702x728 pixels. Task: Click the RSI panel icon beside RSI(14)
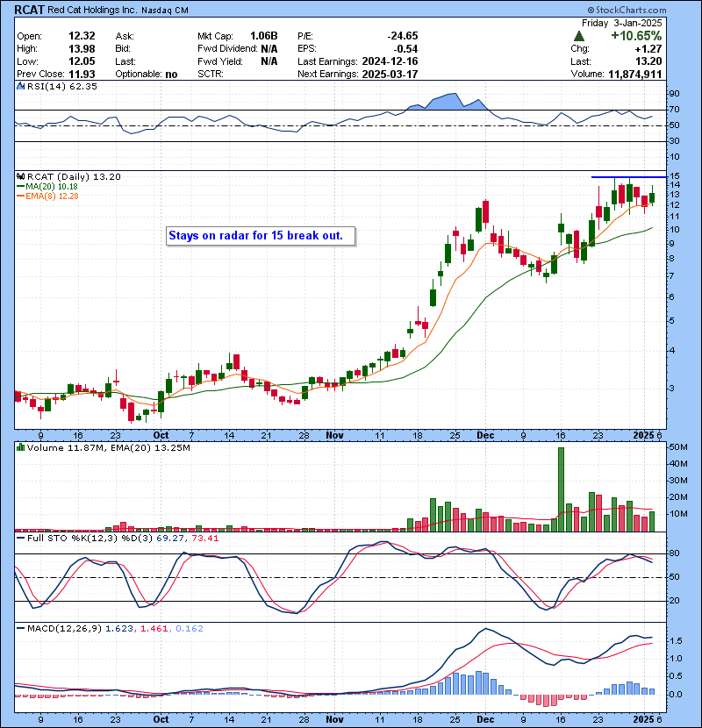20,86
